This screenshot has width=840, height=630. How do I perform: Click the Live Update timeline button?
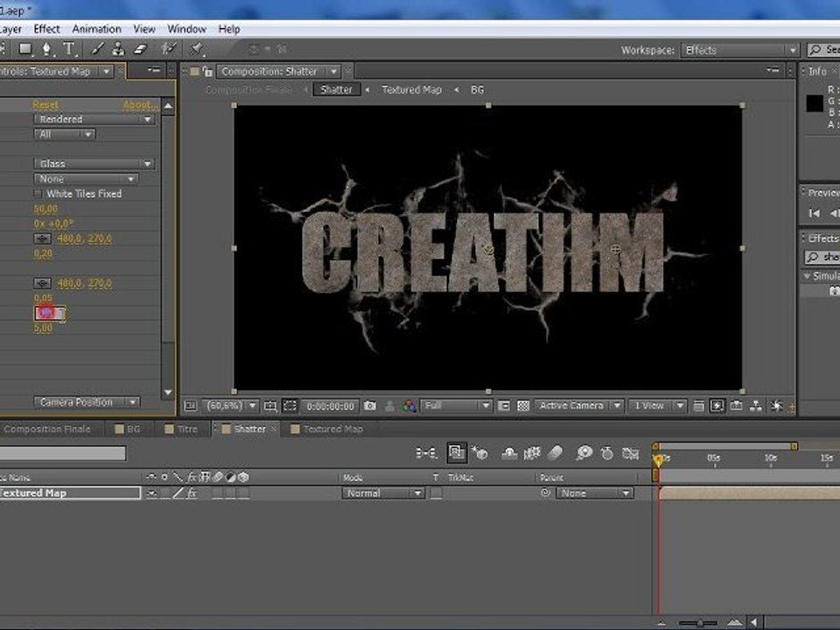coord(457,453)
